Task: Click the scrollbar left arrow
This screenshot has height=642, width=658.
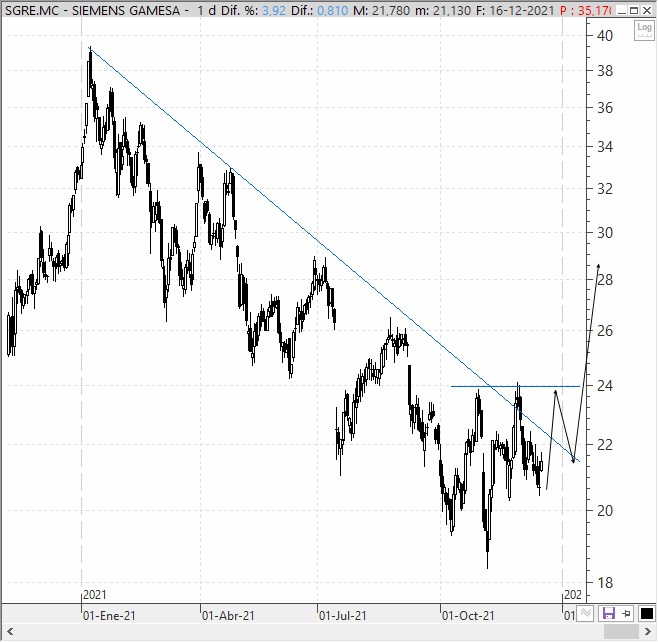Action: click(x=10, y=631)
